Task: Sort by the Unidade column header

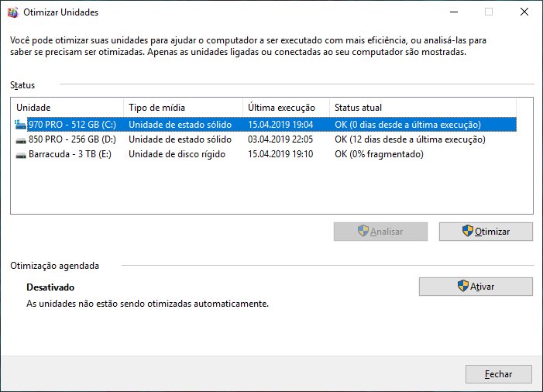Action: [67, 108]
